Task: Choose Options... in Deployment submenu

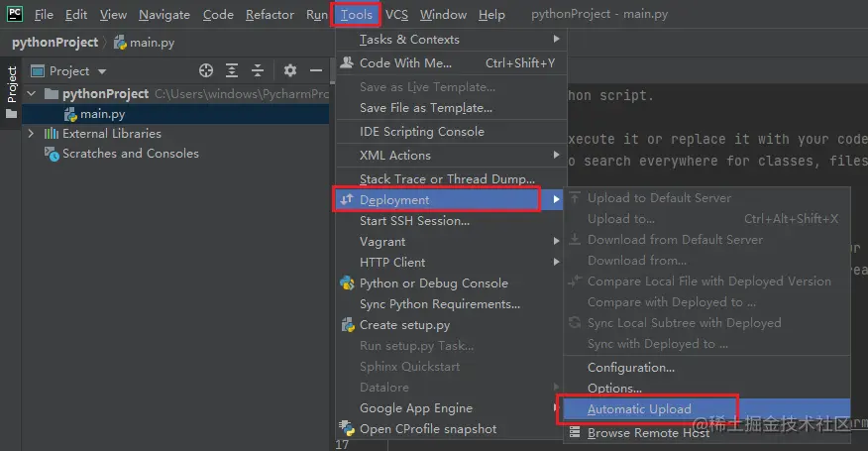Action: 706,388
